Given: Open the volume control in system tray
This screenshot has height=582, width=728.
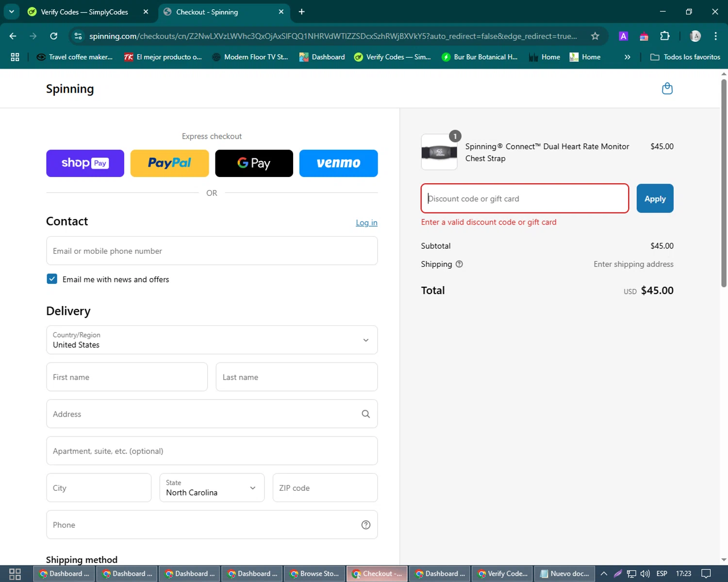Looking at the screenshot, I should tap(645, 574).
